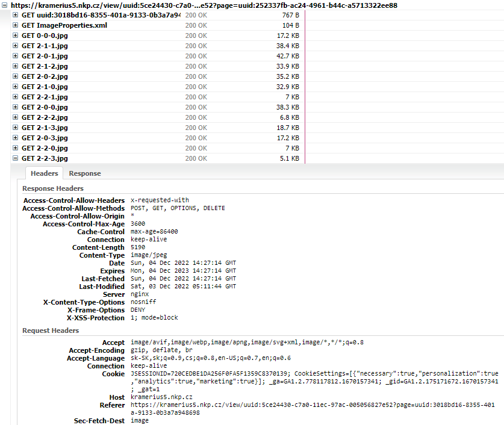Select the Headers tab
504x425 pixels.
coord(45,173)
